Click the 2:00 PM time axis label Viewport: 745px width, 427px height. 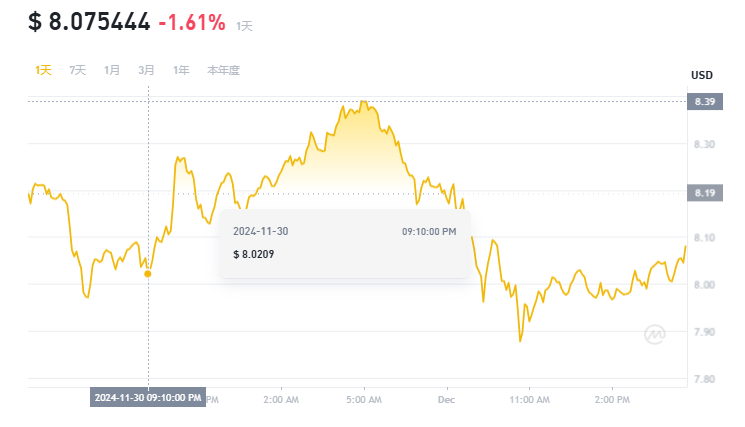click(x=611, y=399)
